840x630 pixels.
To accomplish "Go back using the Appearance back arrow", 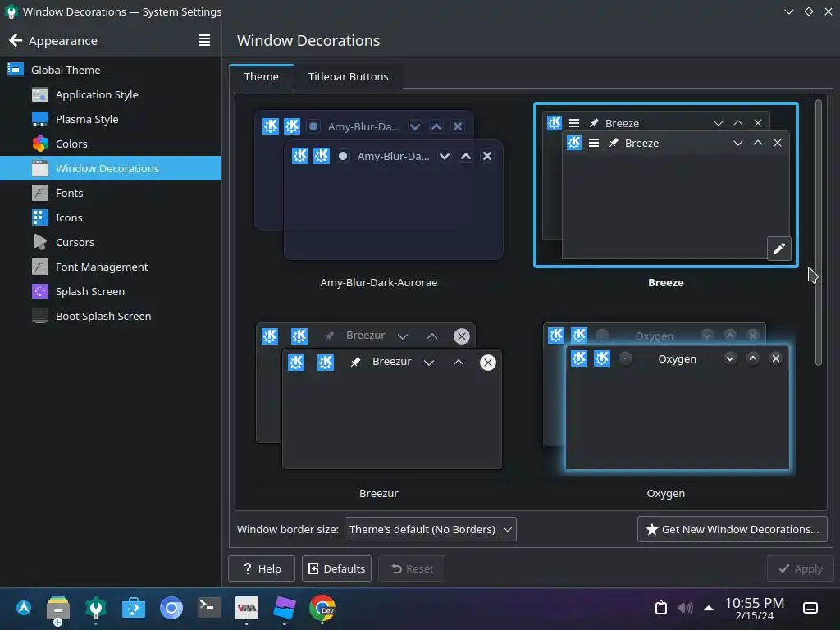I will pos(16,41).
